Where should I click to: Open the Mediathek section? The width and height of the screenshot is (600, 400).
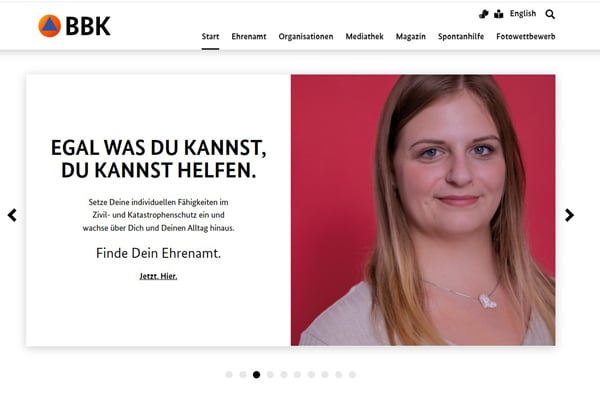(x=364, y=36)
